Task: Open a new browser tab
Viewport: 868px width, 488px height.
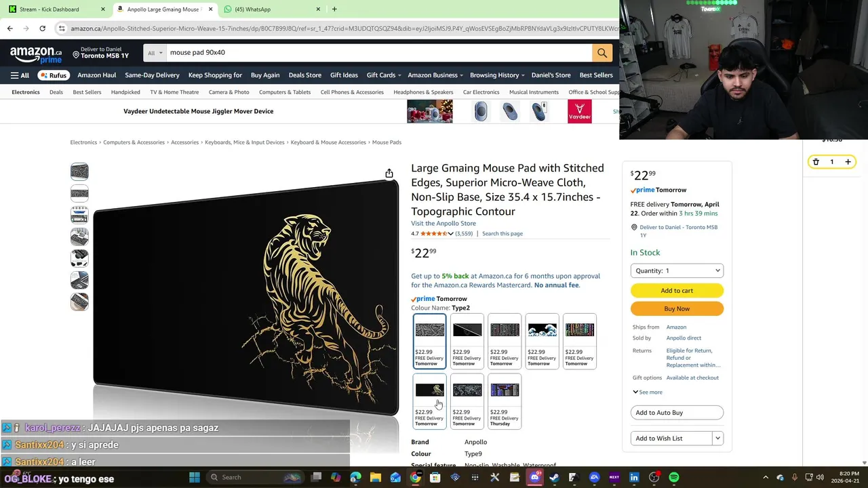Action: [334, 9]
